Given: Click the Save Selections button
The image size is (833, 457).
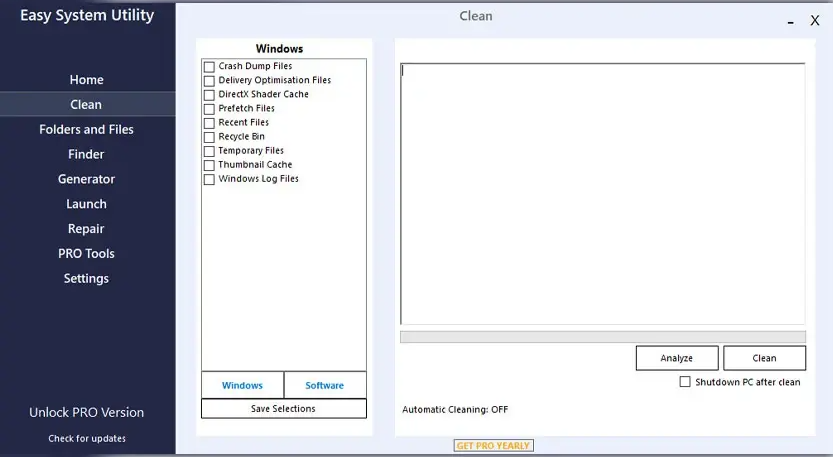Looking at the screenshot, I should 284,409.
